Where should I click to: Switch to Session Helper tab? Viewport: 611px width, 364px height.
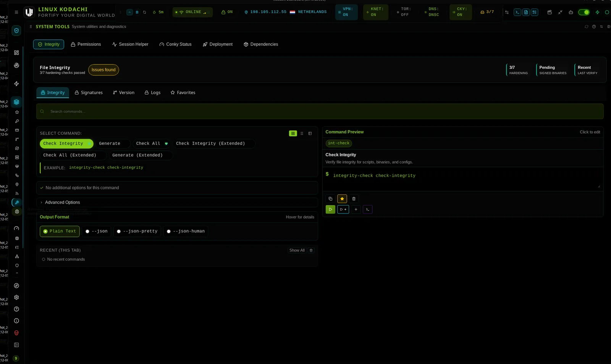tap(130, 44)
